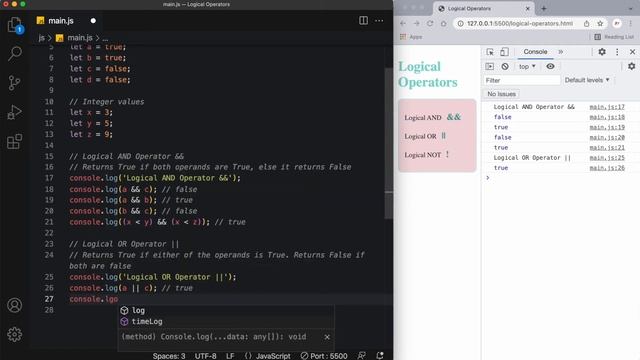The image size is (640, 360).
Task: Split the editor to the right
Action: click(363, 20)
